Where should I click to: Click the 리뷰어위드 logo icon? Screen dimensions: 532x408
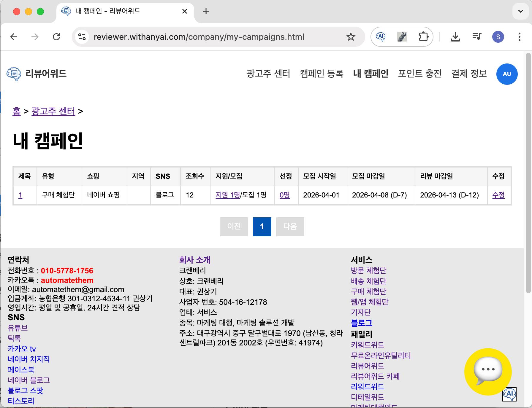tap(14, 74)
